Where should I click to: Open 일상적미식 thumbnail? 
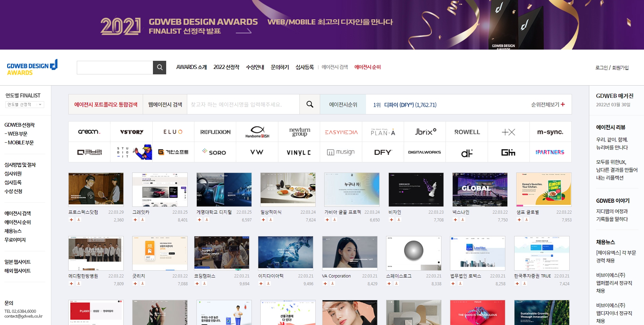click(288, 189)
